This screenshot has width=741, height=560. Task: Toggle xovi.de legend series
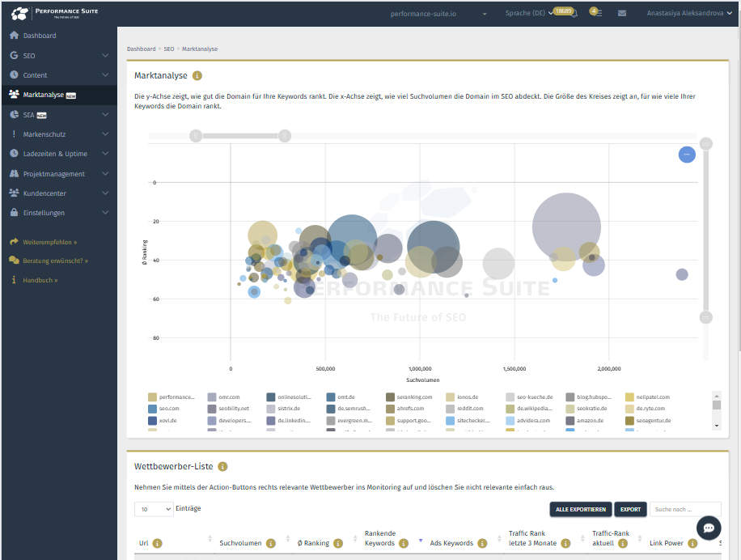pyautogui.click(x=162, y=420)
